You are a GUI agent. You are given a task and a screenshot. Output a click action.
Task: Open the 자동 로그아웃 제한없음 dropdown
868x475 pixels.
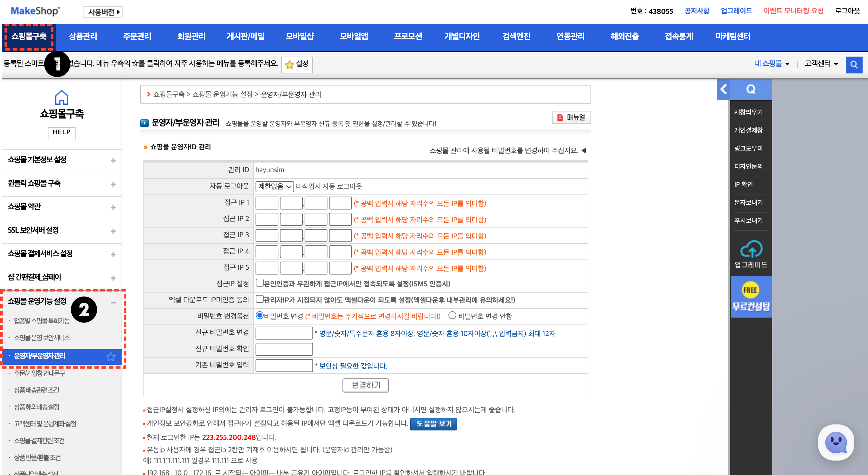click(x=274, y=186)
